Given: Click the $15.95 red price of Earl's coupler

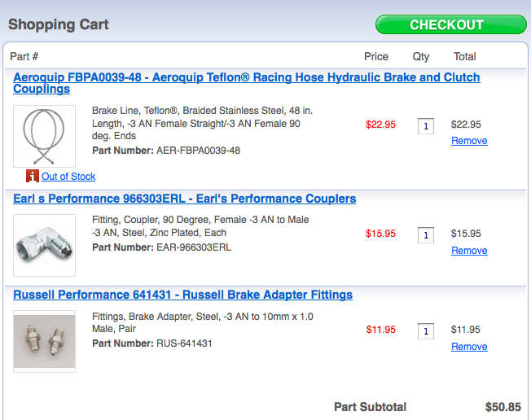Looking at the screenshot, I should (380, 234).
